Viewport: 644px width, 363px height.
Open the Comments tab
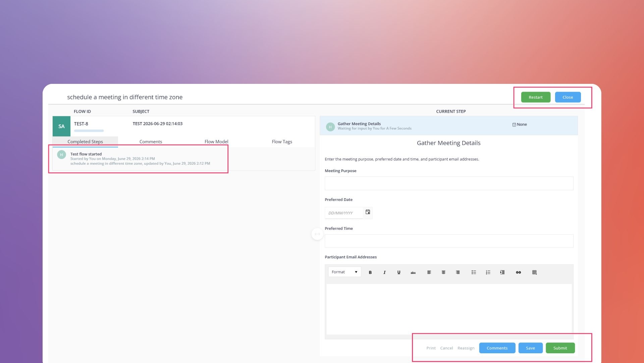click(151, 142)
